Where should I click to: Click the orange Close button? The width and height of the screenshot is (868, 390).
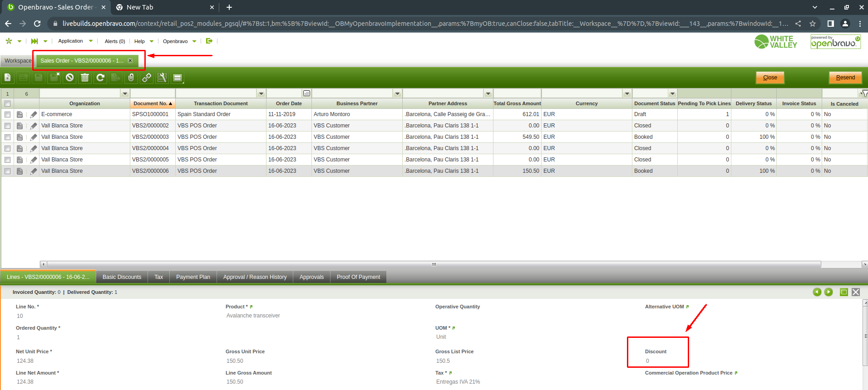tap(770, 78)
